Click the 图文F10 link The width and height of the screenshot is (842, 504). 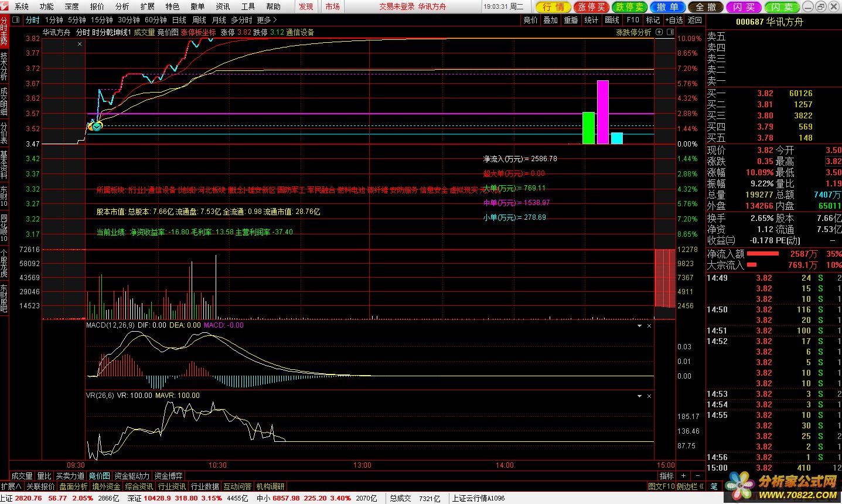click(x=662, y=486)
